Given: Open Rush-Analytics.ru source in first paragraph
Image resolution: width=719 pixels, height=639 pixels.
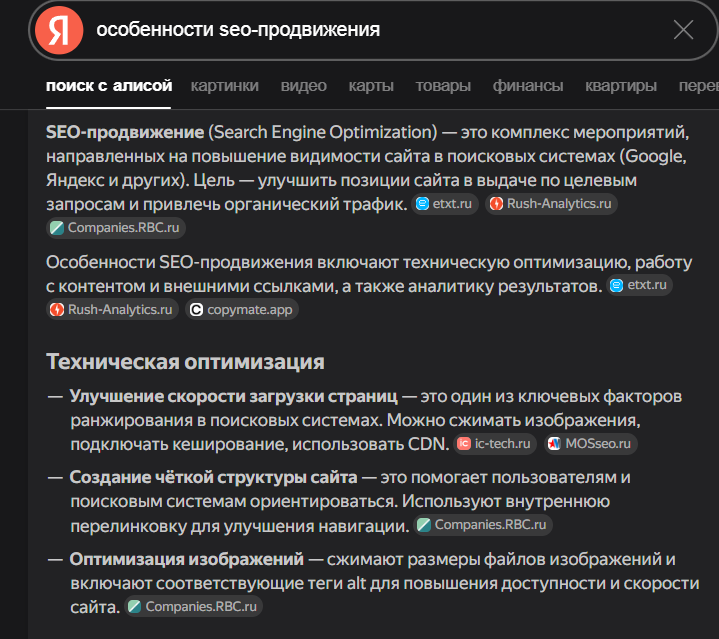Looking at the screenshot, I should click(x=551, y=204).
